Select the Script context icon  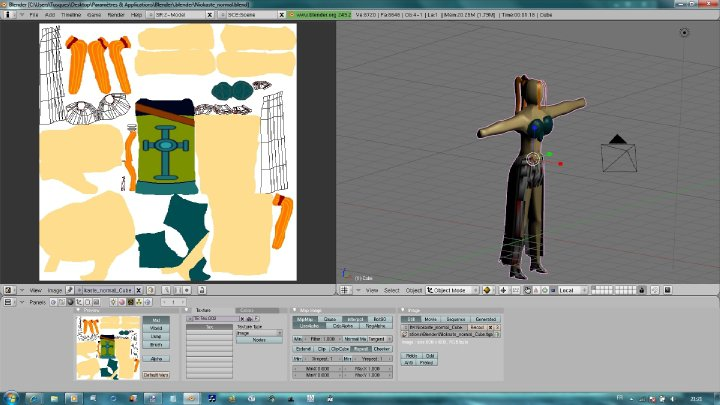tap(62, 302)
